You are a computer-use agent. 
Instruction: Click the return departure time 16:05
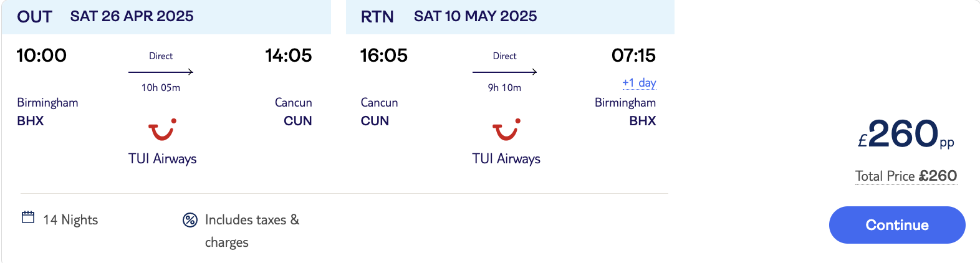(384, 55)
